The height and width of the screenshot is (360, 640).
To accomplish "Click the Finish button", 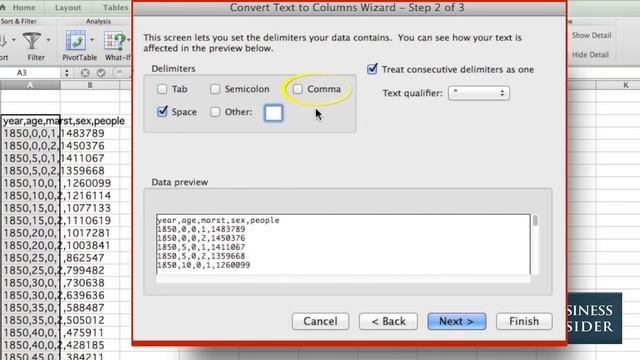I will click(x=524, y=321).
